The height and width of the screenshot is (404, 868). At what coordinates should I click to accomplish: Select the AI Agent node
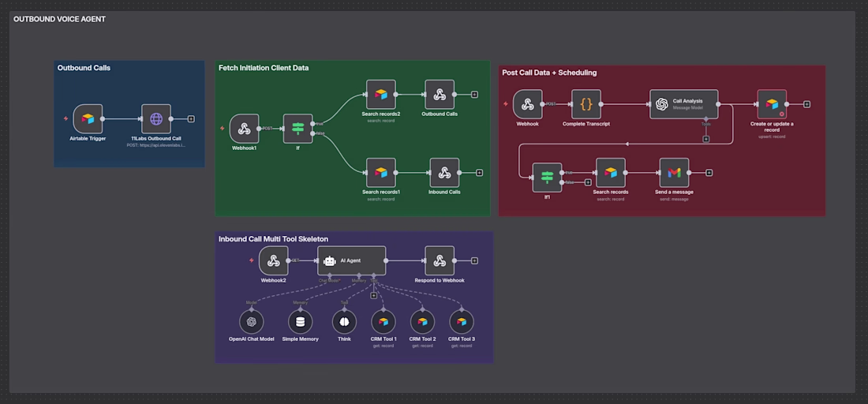tap(351, 260)
